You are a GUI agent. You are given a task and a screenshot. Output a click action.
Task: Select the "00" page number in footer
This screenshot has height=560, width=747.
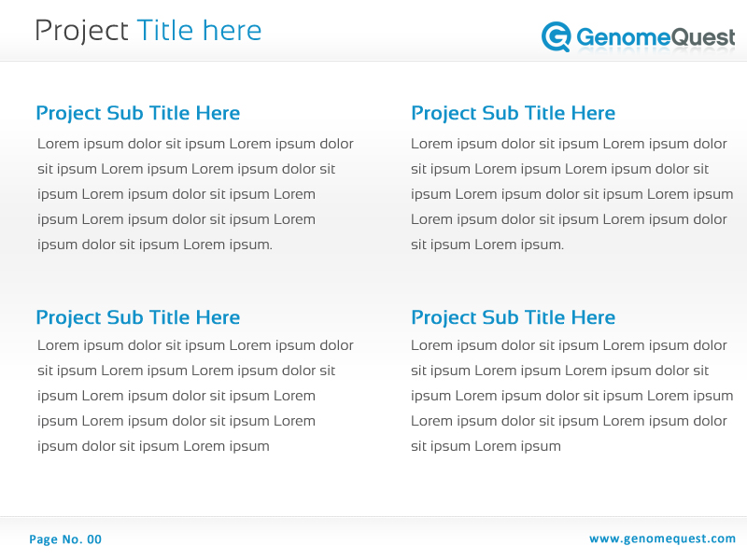(x=94, y=539)
